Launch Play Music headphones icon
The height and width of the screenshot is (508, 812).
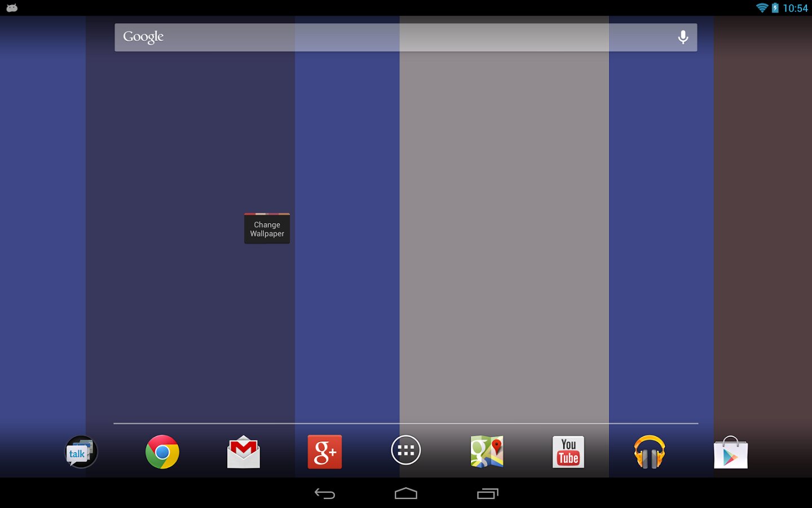[x=650, y=452]
